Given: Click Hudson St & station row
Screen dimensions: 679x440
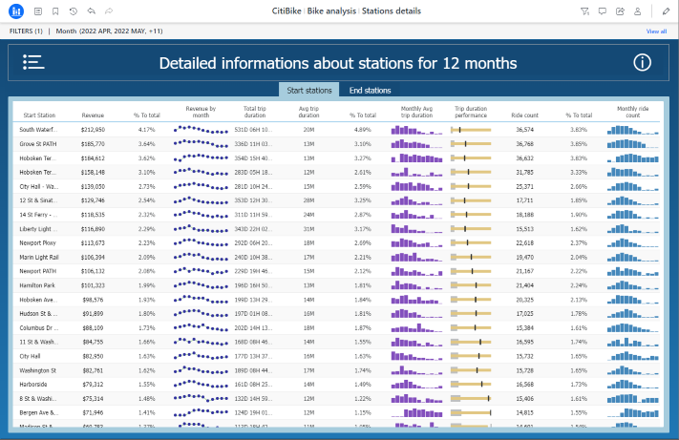Looking at the screenshot, I should 336,314.
